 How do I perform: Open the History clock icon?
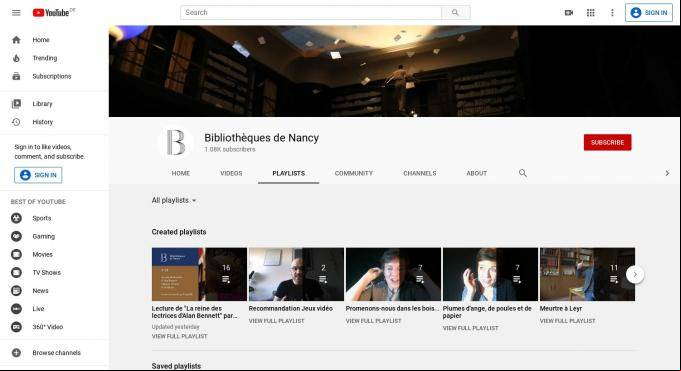tap(16, 122)
